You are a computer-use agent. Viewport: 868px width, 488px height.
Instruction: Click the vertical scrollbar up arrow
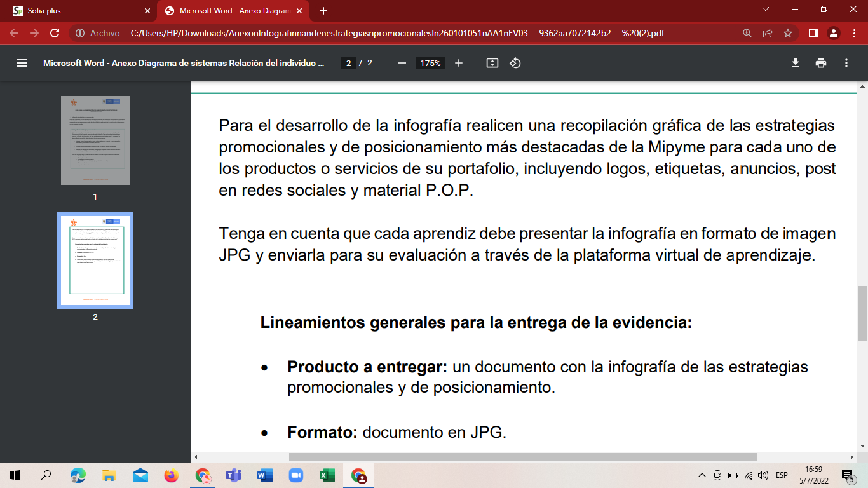coord(862,86)
